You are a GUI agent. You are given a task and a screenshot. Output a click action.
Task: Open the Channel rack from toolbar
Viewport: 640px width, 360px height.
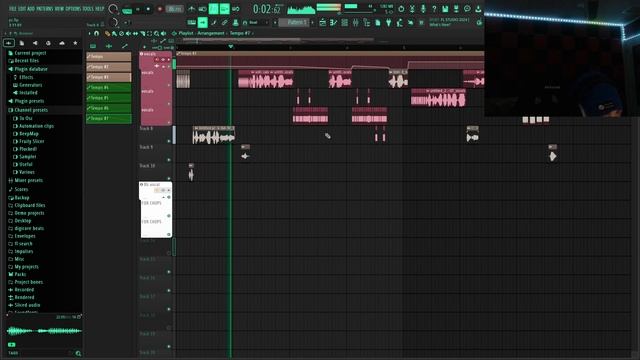(344, 23)
